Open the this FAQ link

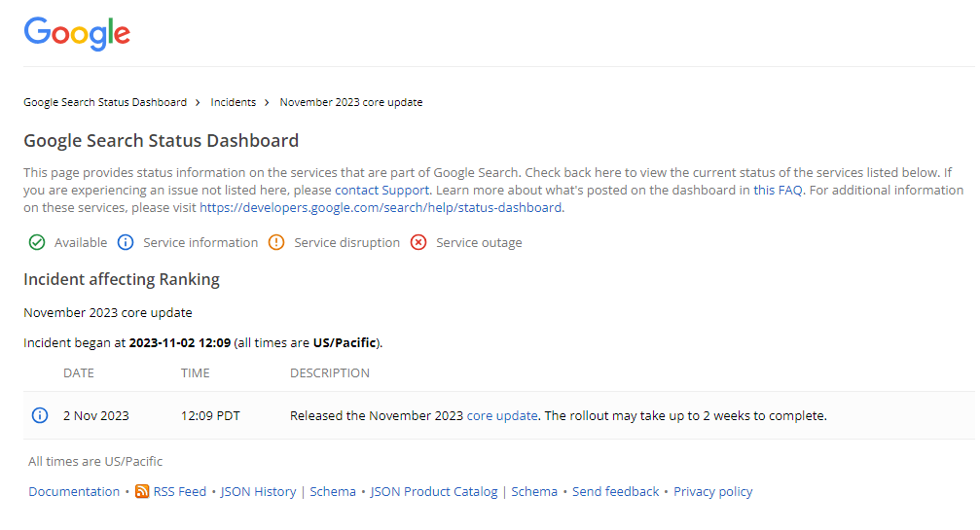coord(778,191)
